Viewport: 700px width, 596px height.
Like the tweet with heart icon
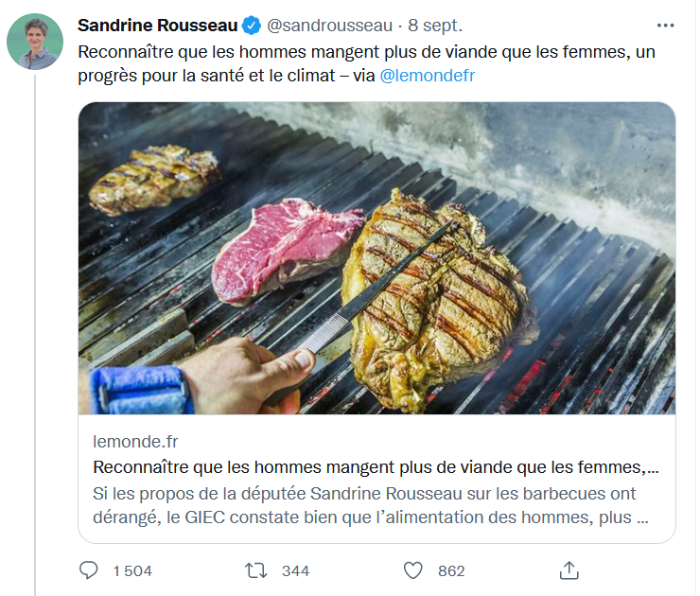pyautogui.click(x=413, y=570)
